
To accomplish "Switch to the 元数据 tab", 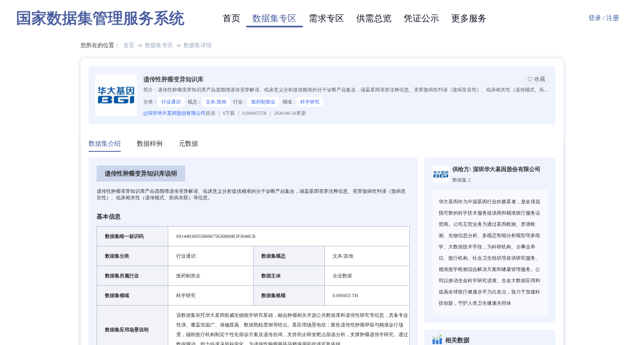I will click(188, 144).
